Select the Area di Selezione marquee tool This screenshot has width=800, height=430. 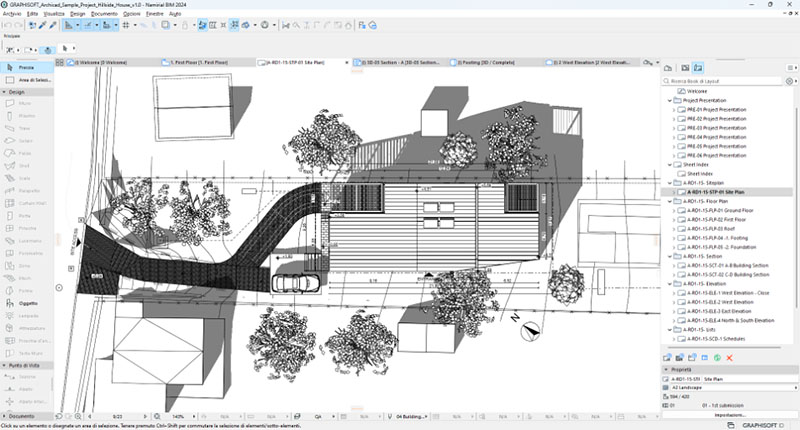pos(30,79)
